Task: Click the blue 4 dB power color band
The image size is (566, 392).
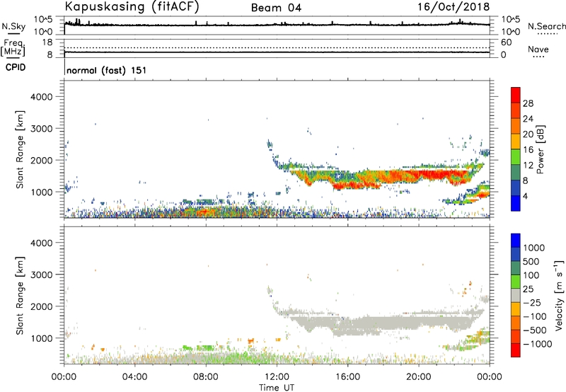Action: point(516,203)
